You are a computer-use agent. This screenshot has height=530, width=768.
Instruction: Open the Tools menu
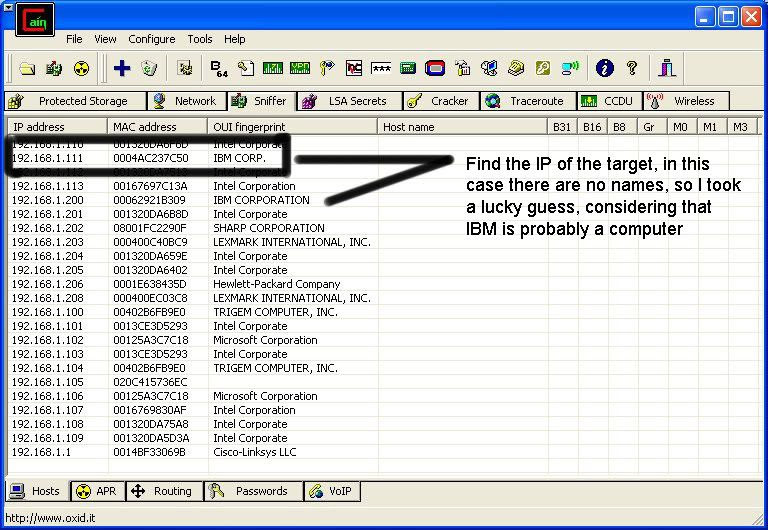(200, 39)
